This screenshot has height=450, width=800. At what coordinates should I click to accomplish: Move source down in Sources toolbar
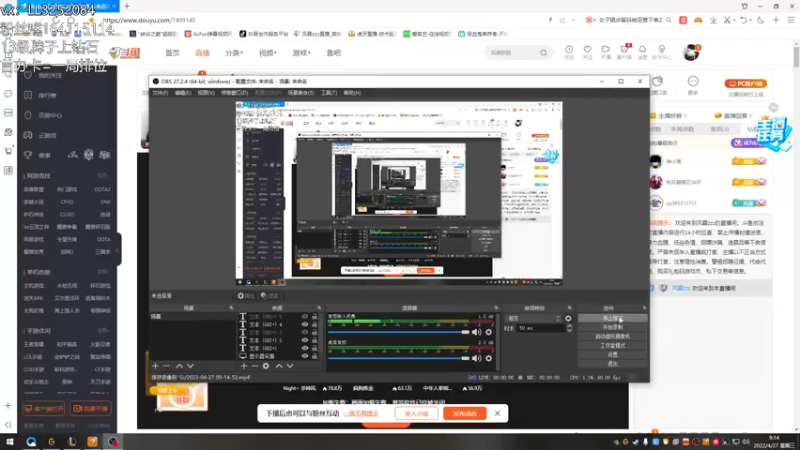(290, 366)
